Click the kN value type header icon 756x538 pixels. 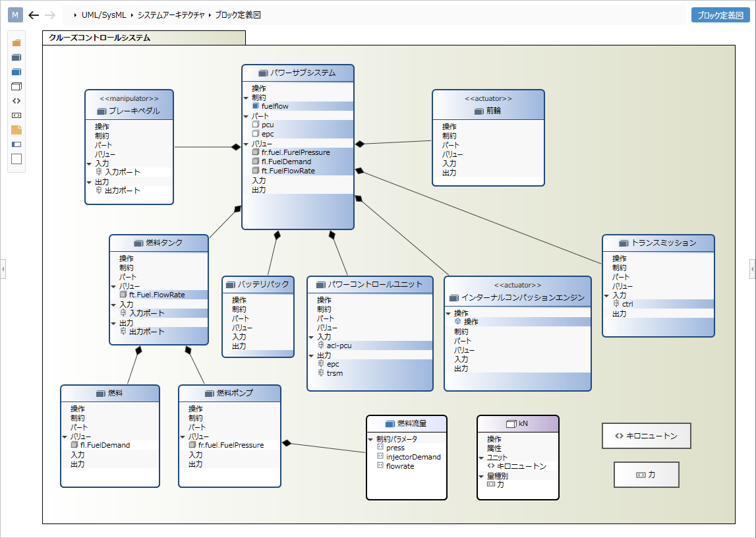coord(511,424)
